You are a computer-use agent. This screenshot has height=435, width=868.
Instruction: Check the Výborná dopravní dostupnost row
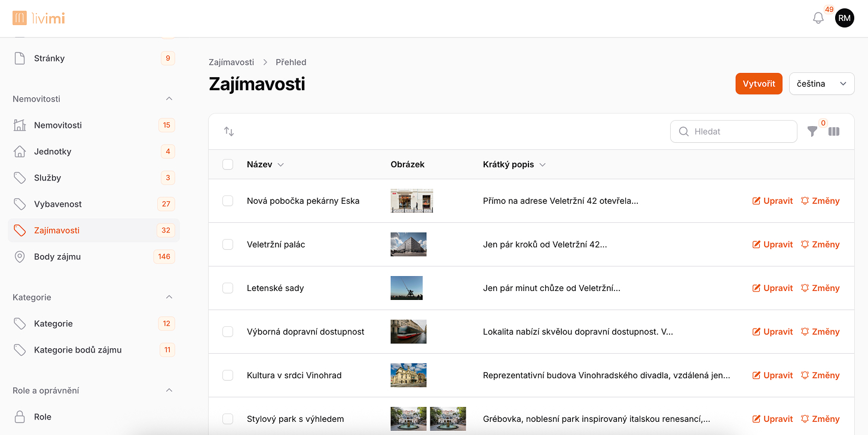[228, 332]
